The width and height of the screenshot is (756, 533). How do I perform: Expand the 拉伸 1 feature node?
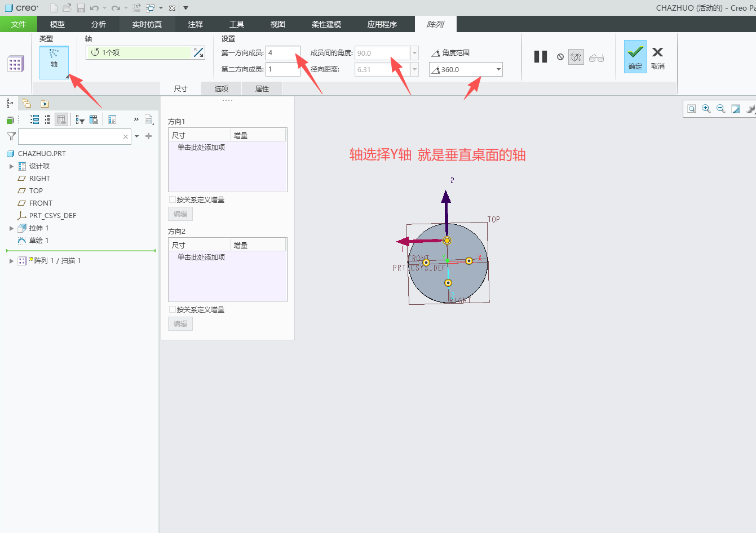click(11, 228)
